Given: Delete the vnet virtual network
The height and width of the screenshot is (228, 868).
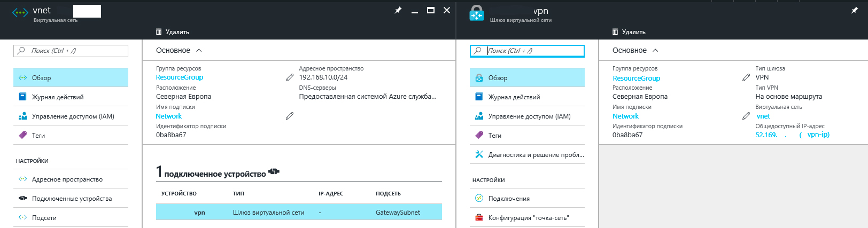Looking at the screenshot, I should click(x=172, y=32).
